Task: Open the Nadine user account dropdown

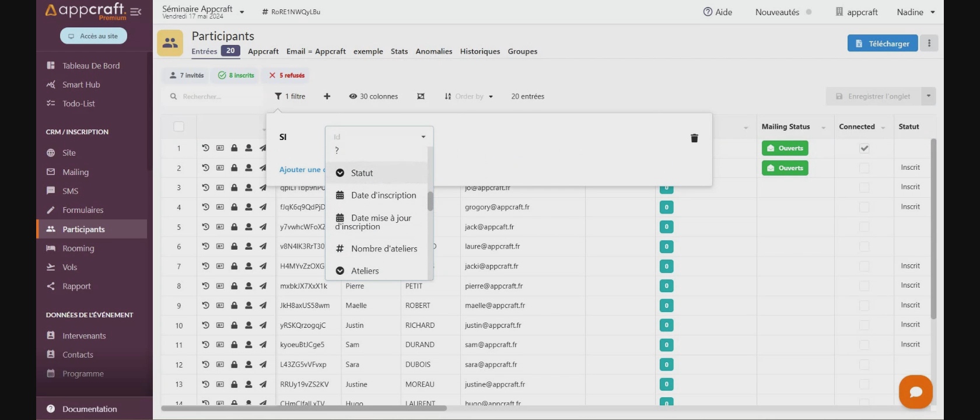Action: point(915,12)
